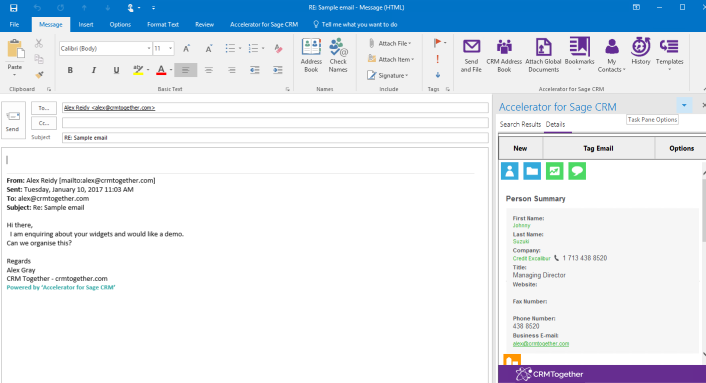The width and height of the screenshot is (706, 383).
Task: Click Tell me what you want to do
Action: pyautogui.click(x=355, y=24)
